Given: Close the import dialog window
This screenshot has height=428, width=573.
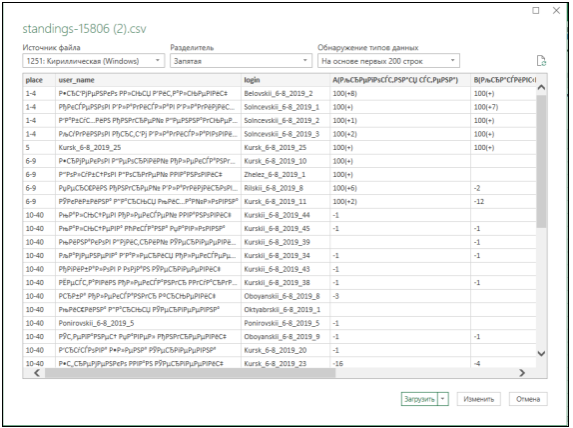Looking at the screenshot, I should pyautogui.click(x=556, y=11).
